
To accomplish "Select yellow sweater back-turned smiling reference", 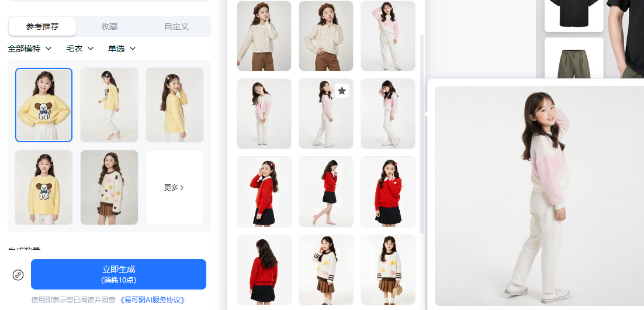I will [x=175, y=105].
